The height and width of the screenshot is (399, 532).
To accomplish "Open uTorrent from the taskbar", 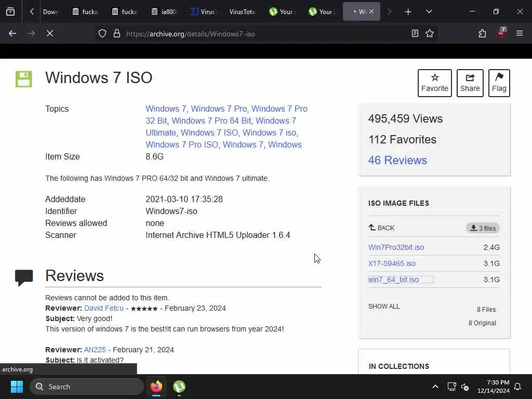I will (x=179, y=387).
